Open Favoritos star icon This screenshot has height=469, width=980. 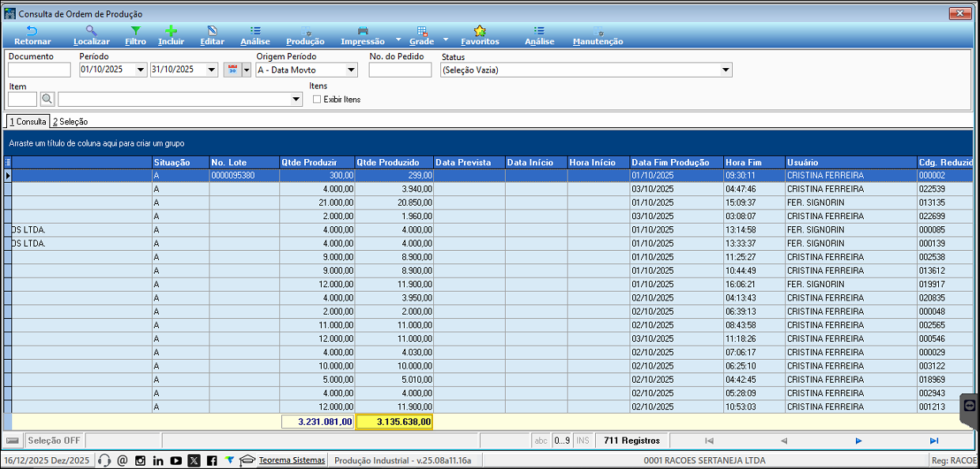480,35
